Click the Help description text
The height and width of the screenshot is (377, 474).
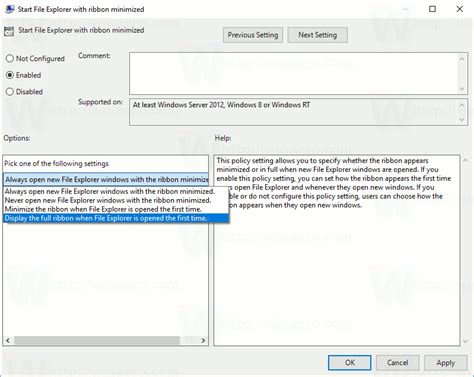333,183
